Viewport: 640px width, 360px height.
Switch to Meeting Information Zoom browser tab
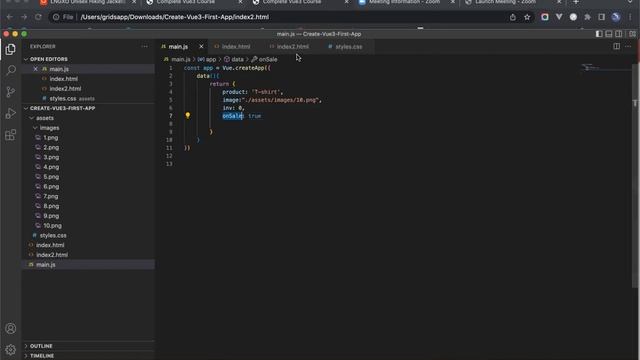[404, 2]
